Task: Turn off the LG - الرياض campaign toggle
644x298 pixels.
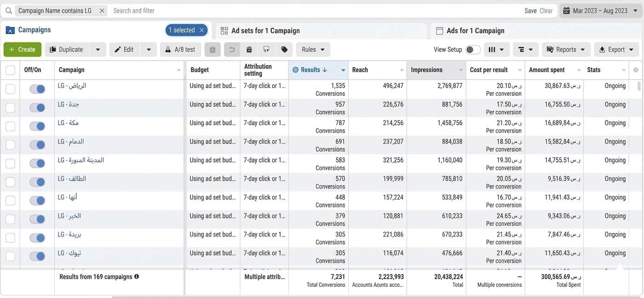Action: point(37,89)
